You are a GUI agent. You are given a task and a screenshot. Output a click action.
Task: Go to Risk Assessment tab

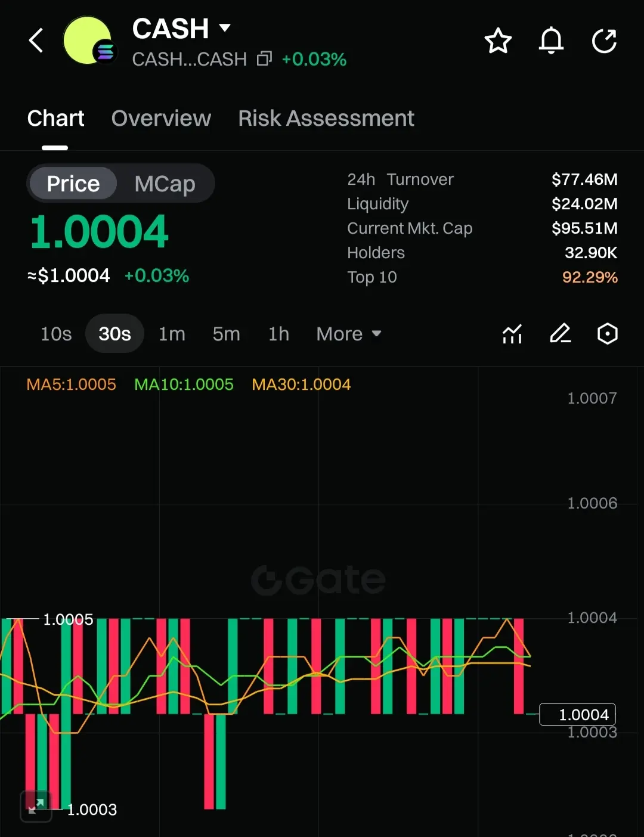tap(326, 119)
